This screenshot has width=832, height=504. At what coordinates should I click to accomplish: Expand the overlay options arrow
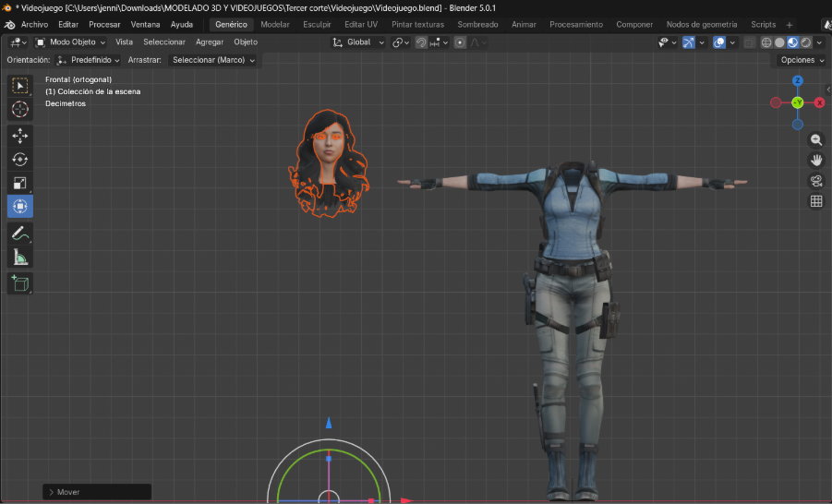[732, 42]
